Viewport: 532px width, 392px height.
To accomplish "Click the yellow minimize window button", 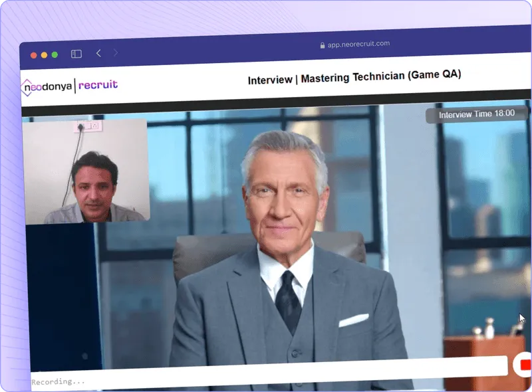I will [44, 55].
